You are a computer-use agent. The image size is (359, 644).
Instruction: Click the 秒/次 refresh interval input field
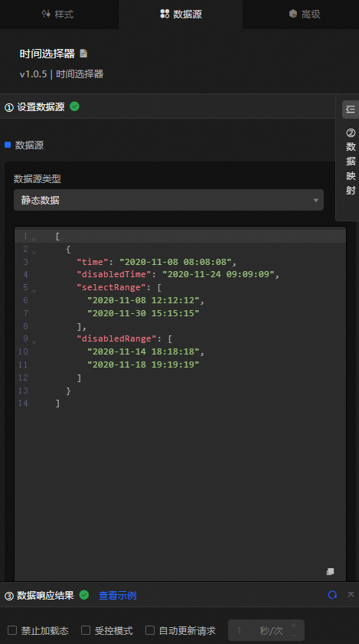coord(266,630)
